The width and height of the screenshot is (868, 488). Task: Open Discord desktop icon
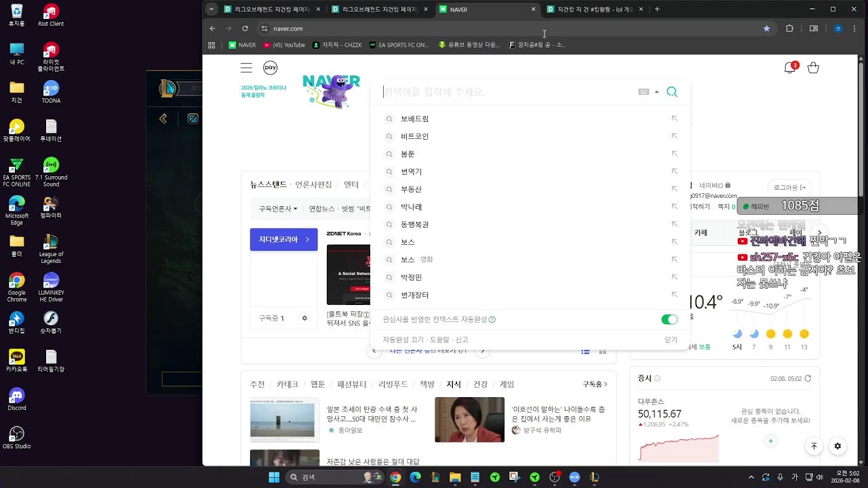coord(17,399)
